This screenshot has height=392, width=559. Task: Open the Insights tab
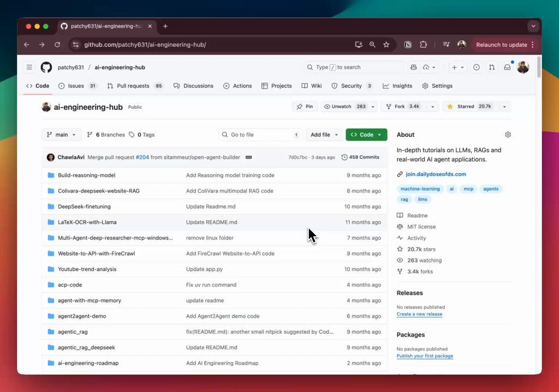[398, 86]
